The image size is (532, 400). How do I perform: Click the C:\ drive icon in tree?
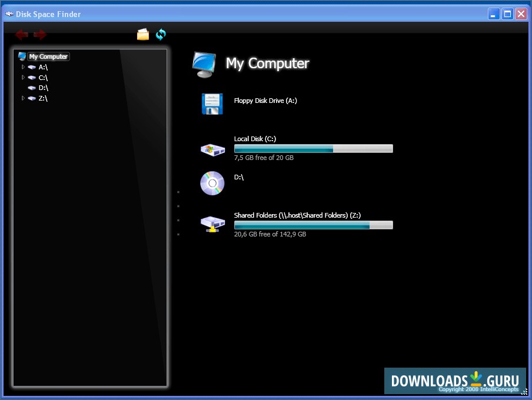point(32,78)
